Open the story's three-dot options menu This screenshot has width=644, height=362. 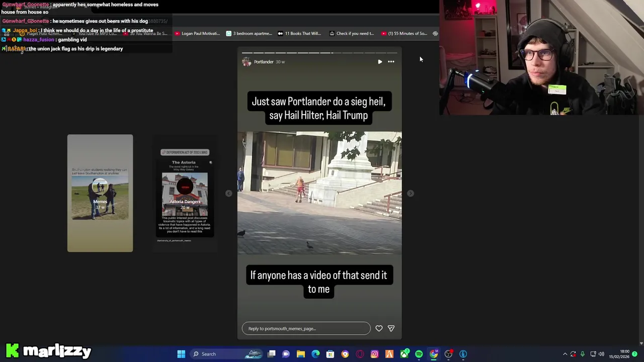coord(391,62)
